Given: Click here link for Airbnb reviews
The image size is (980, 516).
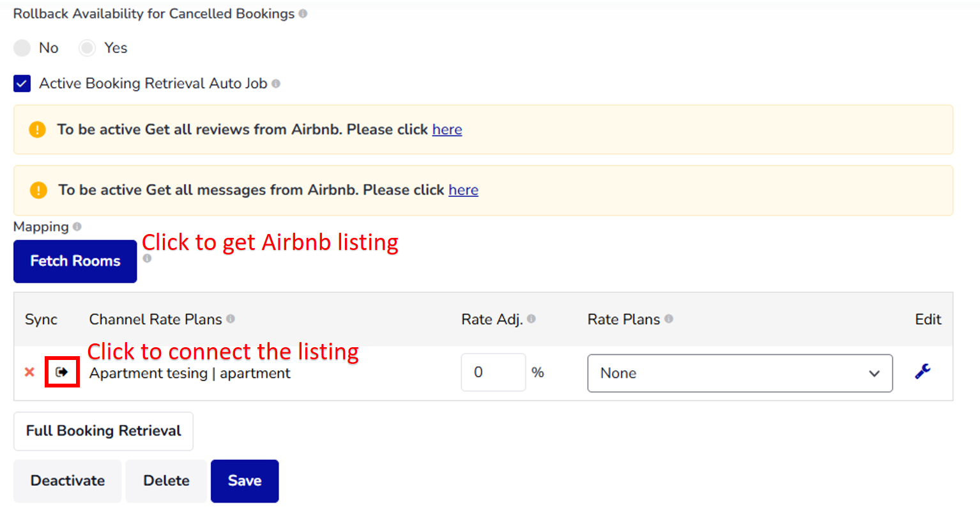Looking at the screenshot, I should pos(447,130).
